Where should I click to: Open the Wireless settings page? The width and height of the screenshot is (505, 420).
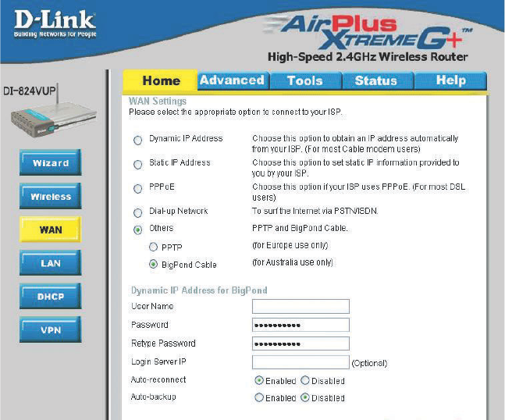(x=51, y=196)
